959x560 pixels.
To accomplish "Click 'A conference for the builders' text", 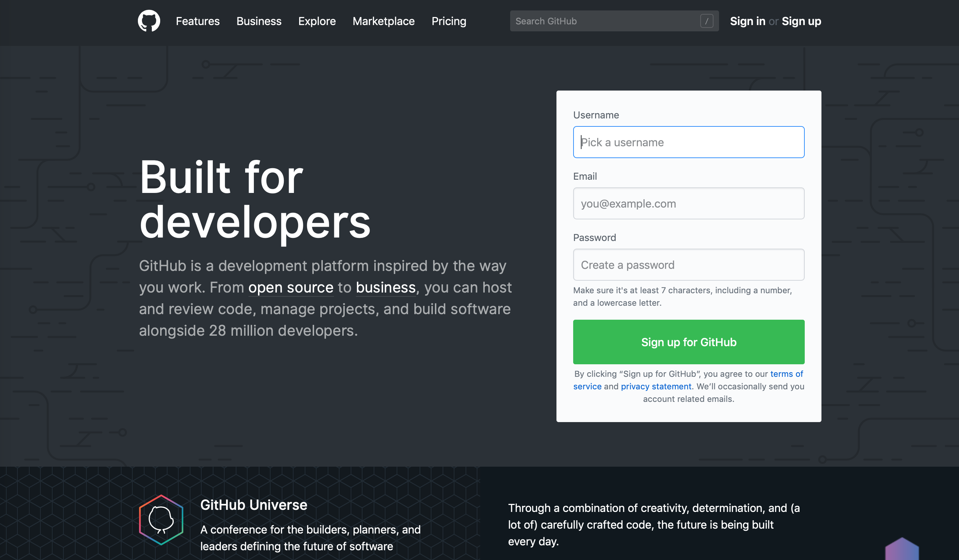I will [x=311, y=538].
